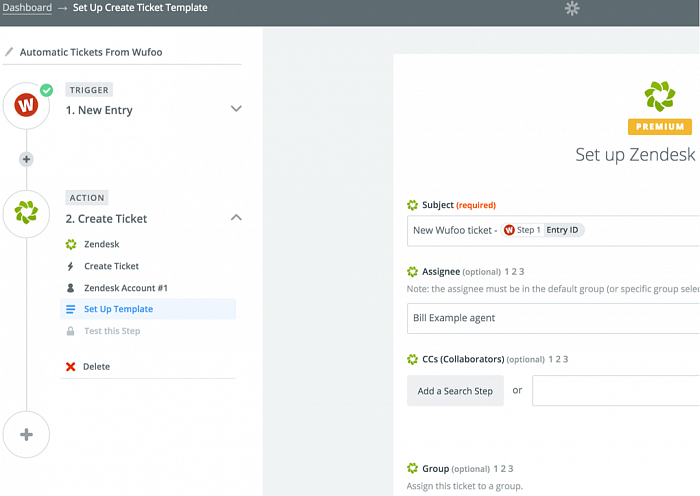The image size is (700, 496).
Task: Open the Dashboard breadcrumb link
Action: [27, 8]
